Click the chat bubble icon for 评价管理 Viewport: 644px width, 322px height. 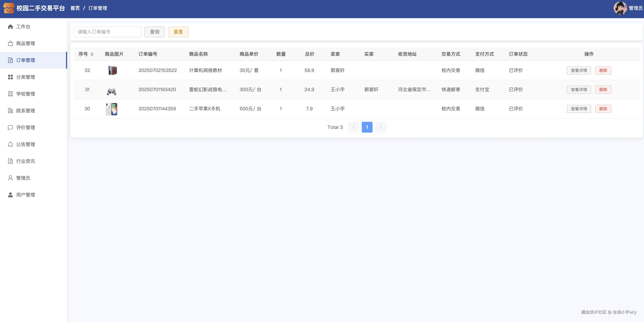click(x=10, y=128)
